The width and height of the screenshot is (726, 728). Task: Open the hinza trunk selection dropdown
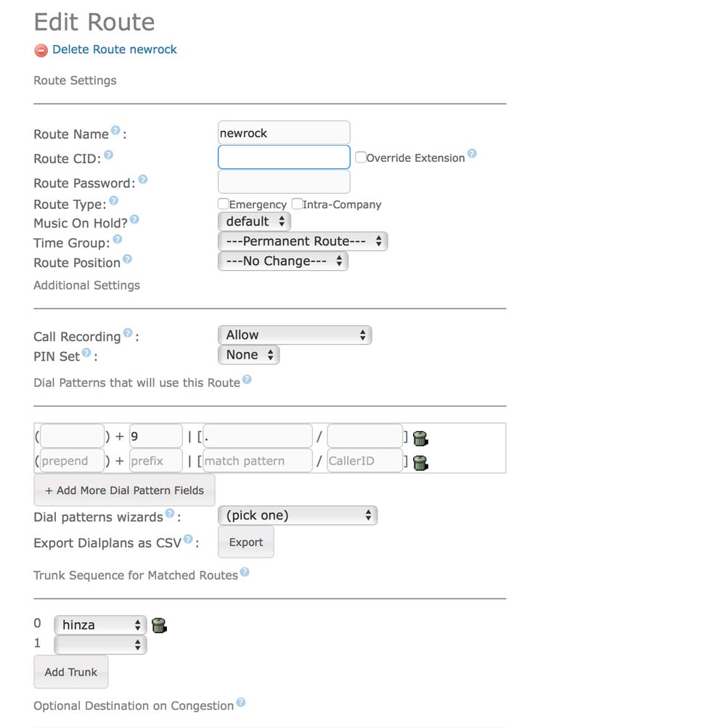[99, 625]
